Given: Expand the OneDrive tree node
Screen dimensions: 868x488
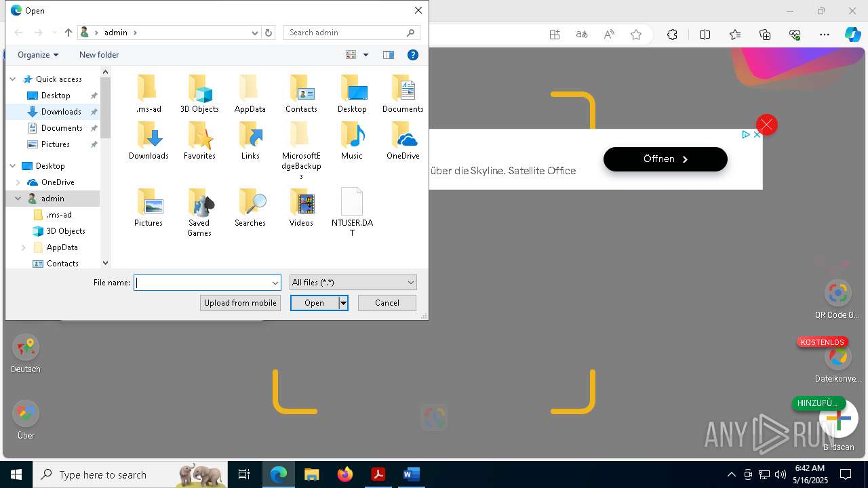Looking at the screenshot, I should pyautogui.click(x=18, y=182).
